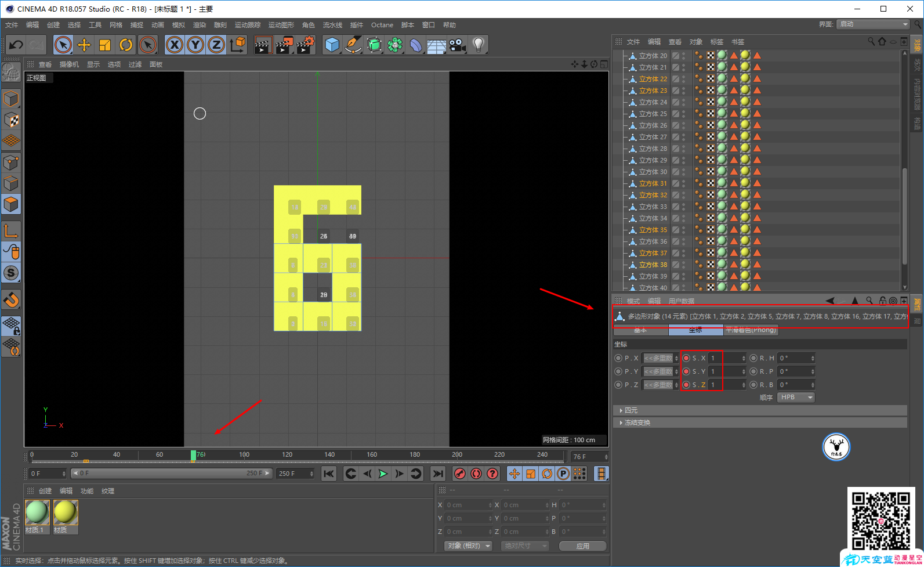Switch to Polygons mode in left toolbar
The height and width of the screenshot is (567, 924).
click(x=11, y=204)
